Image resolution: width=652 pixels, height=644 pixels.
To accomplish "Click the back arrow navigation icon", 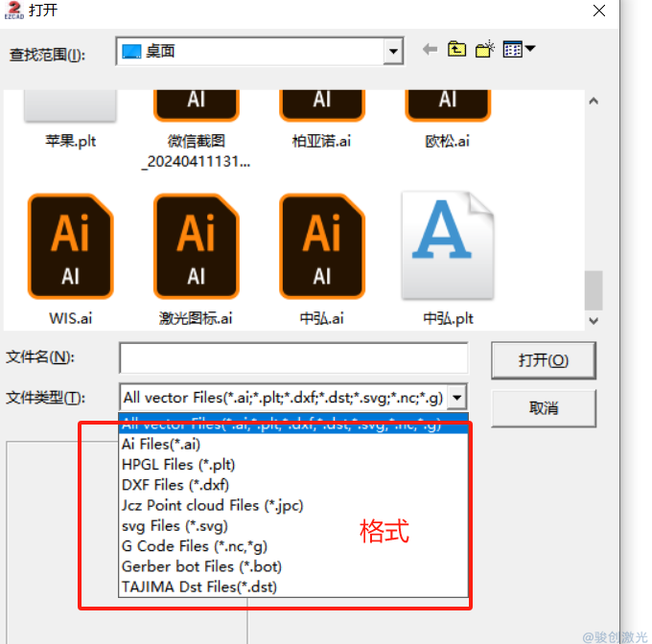I will (430, 50).
